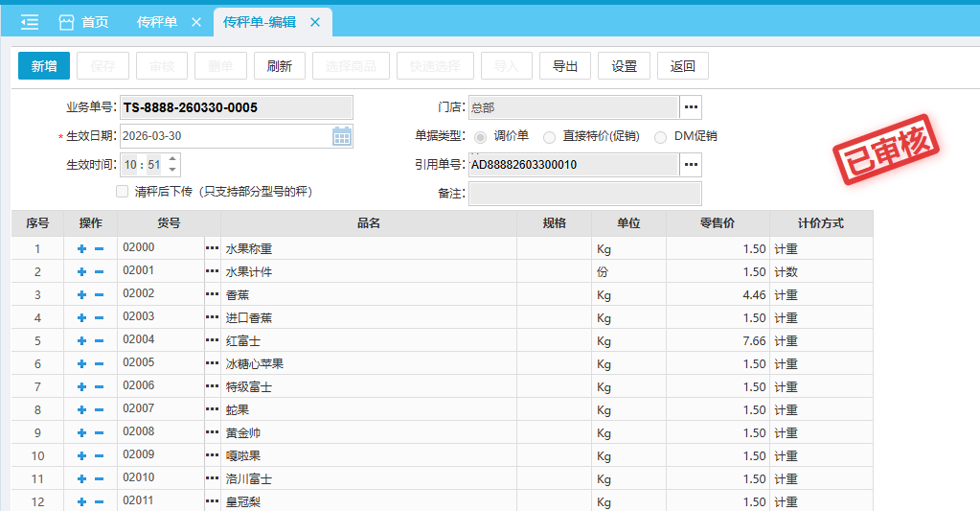The width and height of the screenshot is (980, 511).
Task: Open the 引用单号 lookup ellipsis button
Action: pos(691,165)
